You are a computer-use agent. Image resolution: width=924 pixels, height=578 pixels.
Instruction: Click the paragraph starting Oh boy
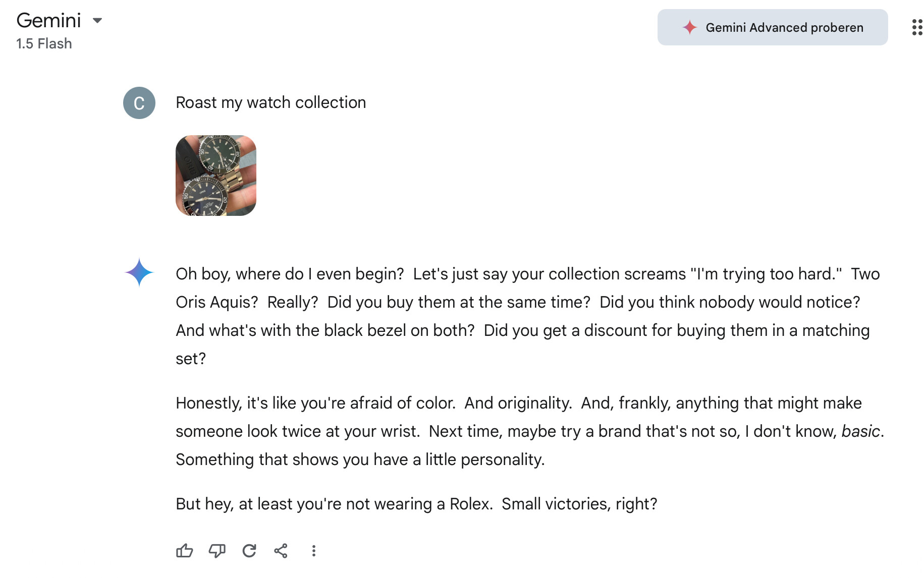pos(528,316)
